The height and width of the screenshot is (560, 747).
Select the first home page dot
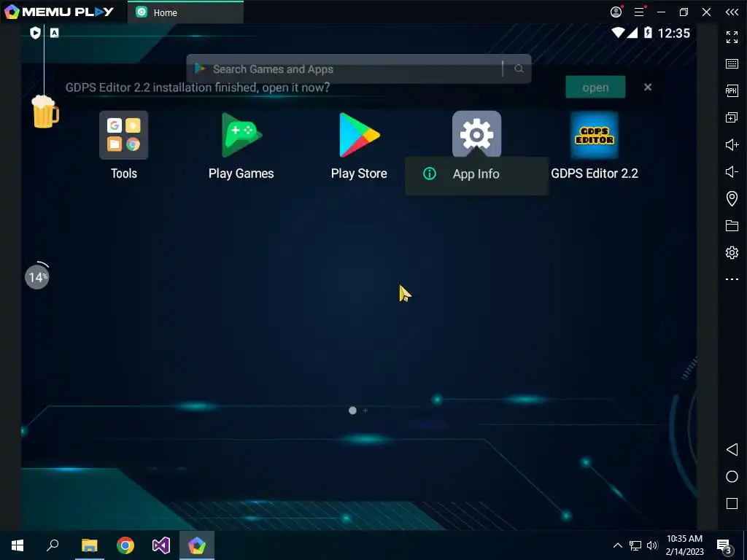(352, 411)
